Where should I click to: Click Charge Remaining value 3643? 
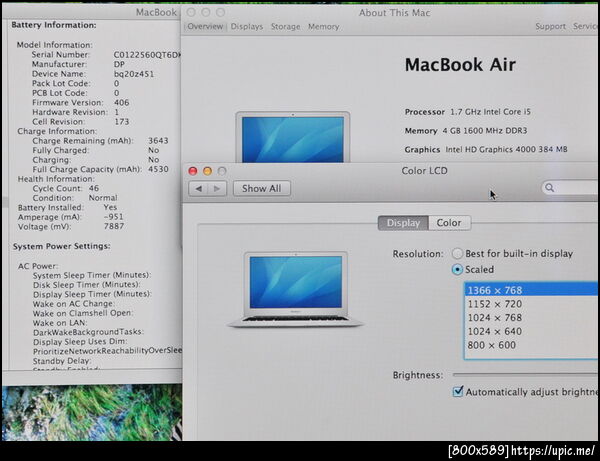[x=158, y=141]
